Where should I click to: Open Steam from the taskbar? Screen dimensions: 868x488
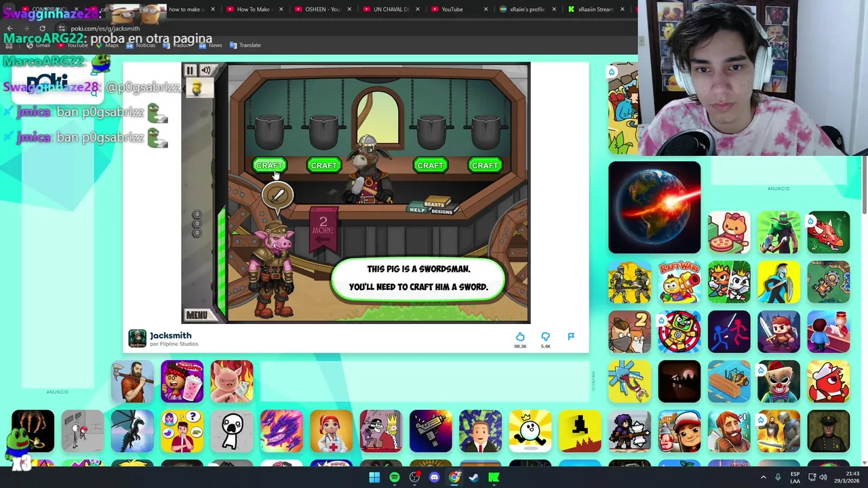click(x=474, y=477)
